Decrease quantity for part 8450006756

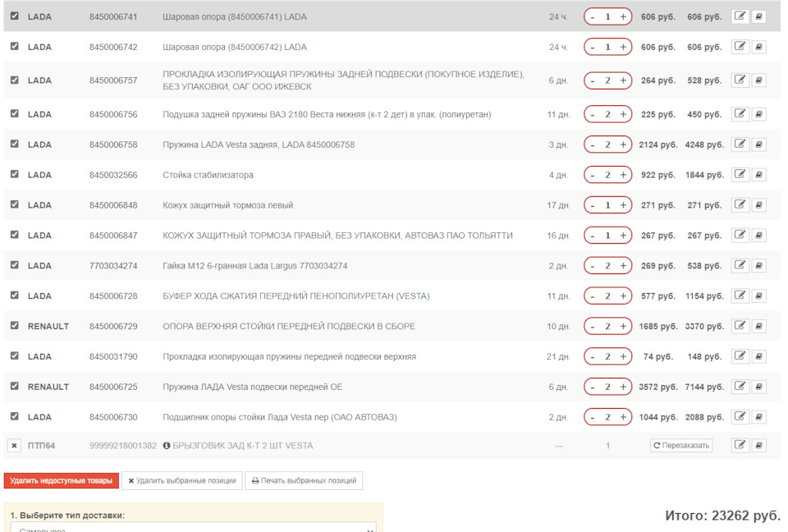click(x=593, y=115)
